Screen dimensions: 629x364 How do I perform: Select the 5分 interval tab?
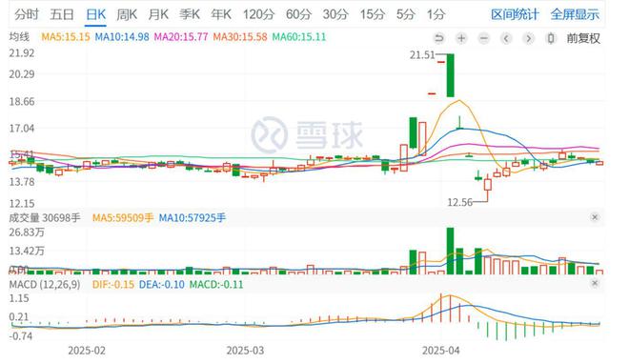point(406,14)
